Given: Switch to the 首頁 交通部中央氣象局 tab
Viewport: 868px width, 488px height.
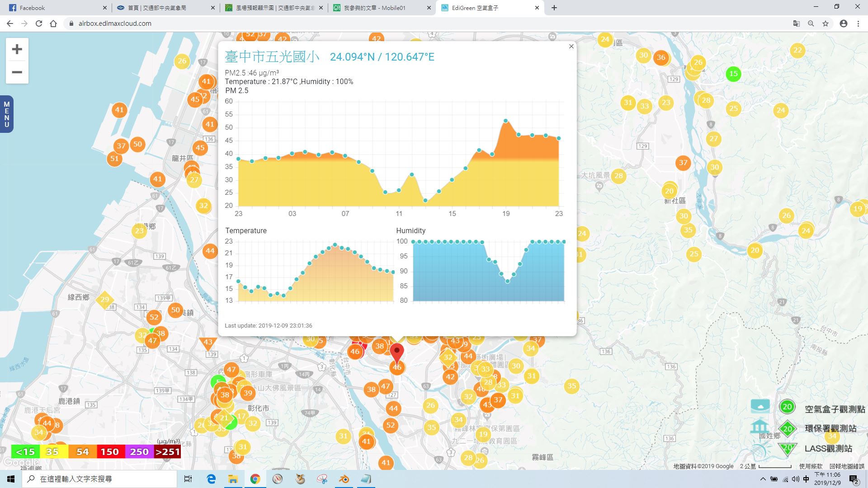Looking at the screenshot, I should 165,8.
